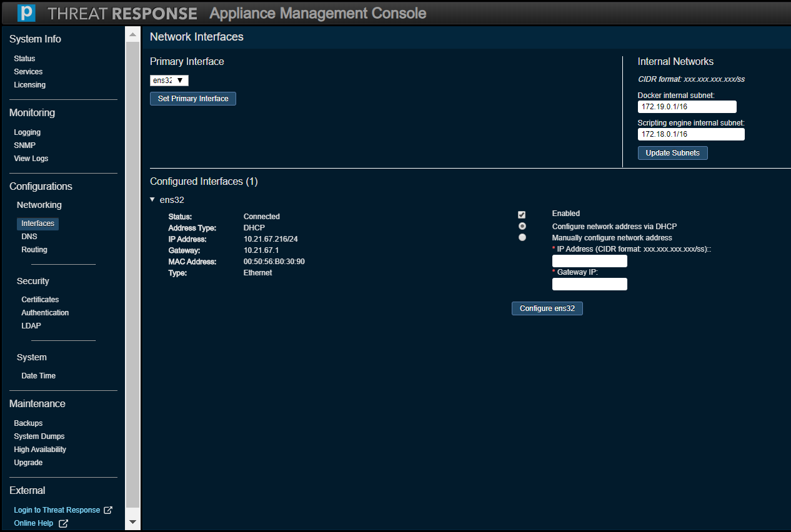Open the Certificates security page
The width and height of the screenshot is (791, 532).
coord(40,300)
